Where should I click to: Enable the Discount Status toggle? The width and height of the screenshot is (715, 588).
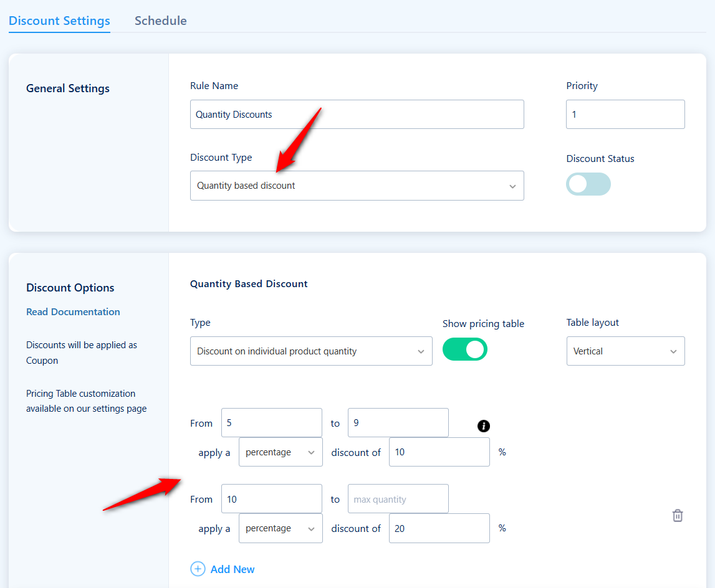(x=588, y=184)
